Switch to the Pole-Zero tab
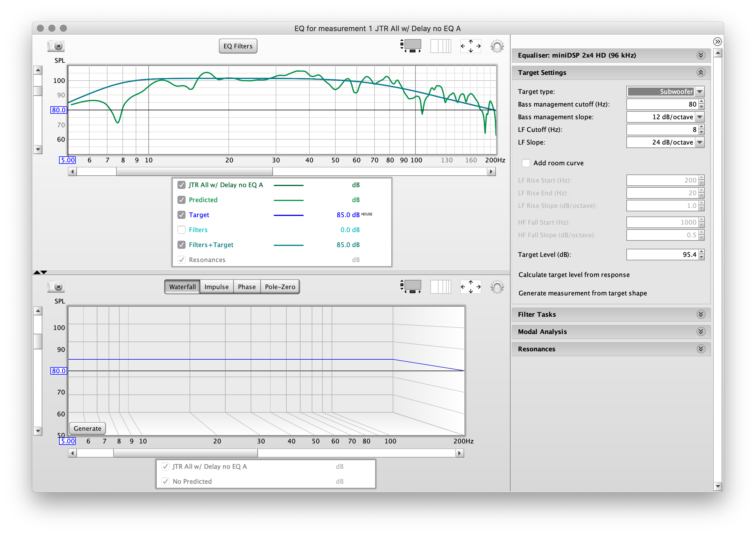 280,287
